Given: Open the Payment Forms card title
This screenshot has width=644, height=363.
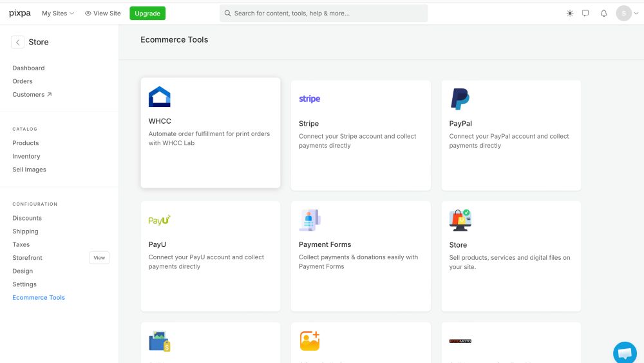Looking at the screenshot, I should pyautogui.click(x=325, y=244).
